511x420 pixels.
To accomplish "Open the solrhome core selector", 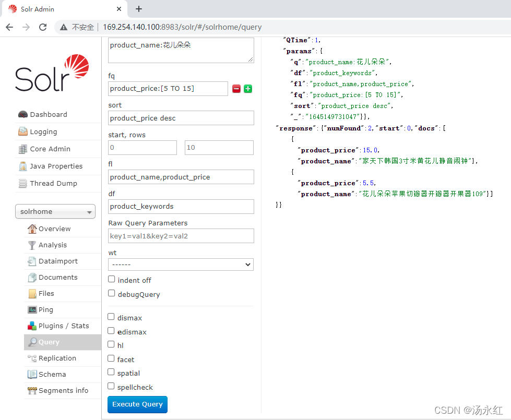I will coord(55,211).
